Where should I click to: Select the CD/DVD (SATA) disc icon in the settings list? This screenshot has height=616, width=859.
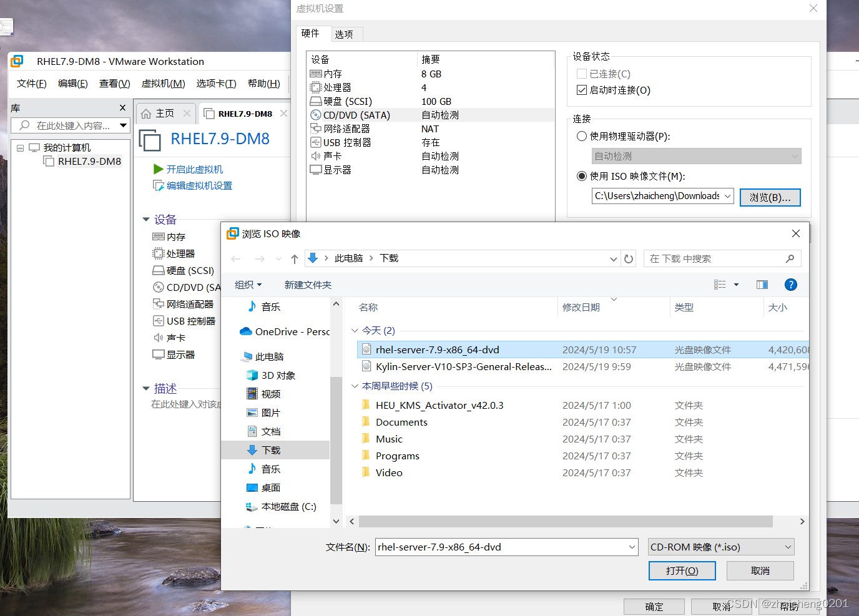pyautogui.click(x=316, y=115)
